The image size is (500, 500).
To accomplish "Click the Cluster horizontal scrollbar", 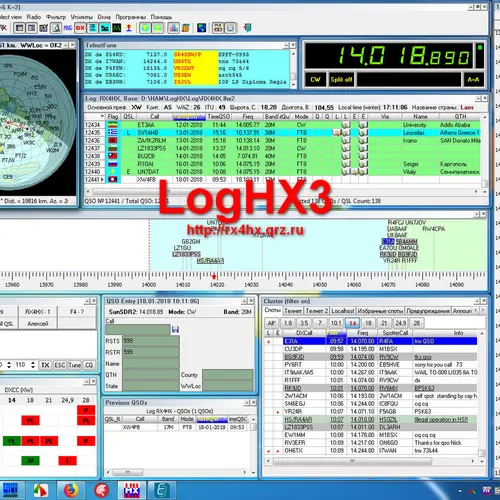I will (x=352, y=461).
